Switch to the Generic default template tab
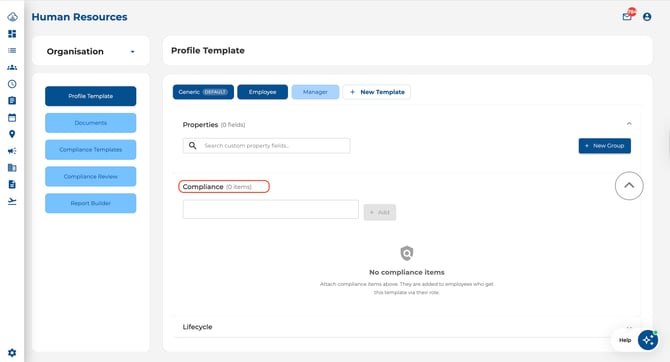 pyautogui.click(x=203, y=92)
